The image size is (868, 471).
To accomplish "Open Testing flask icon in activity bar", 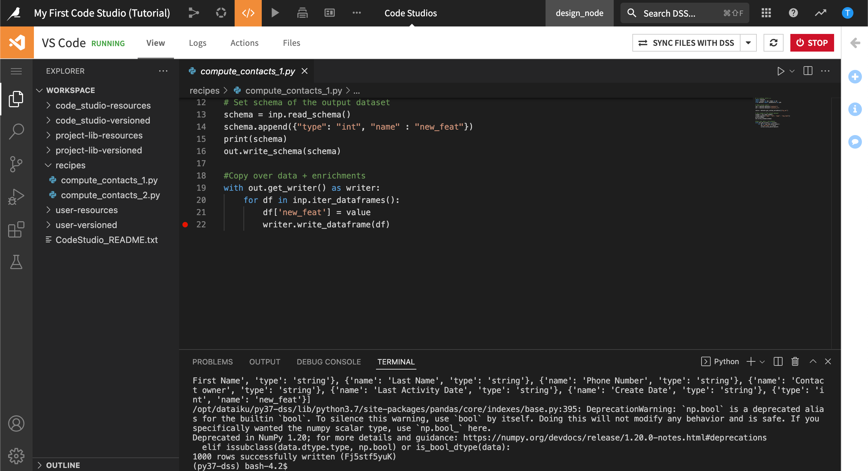I will (x=16, y=262).
